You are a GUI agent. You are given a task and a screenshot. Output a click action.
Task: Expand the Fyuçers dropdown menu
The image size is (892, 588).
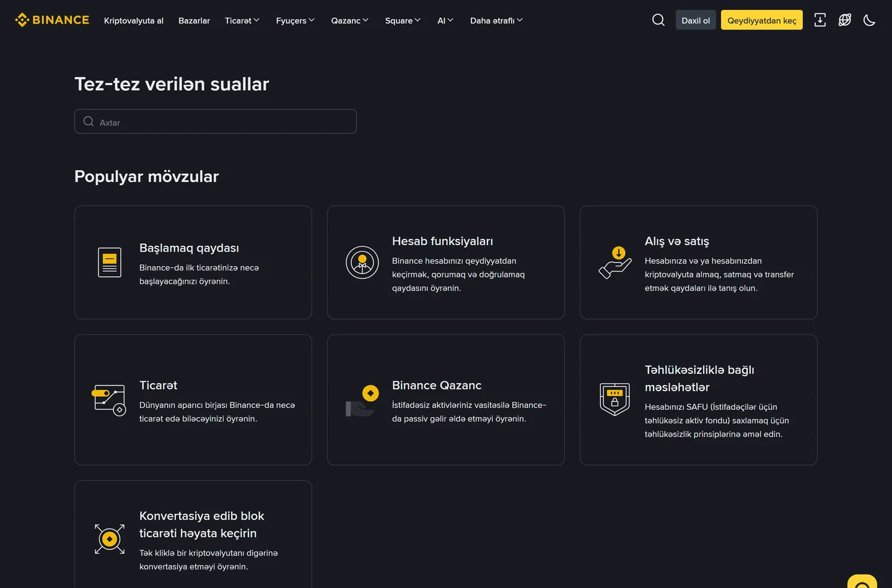295,20
